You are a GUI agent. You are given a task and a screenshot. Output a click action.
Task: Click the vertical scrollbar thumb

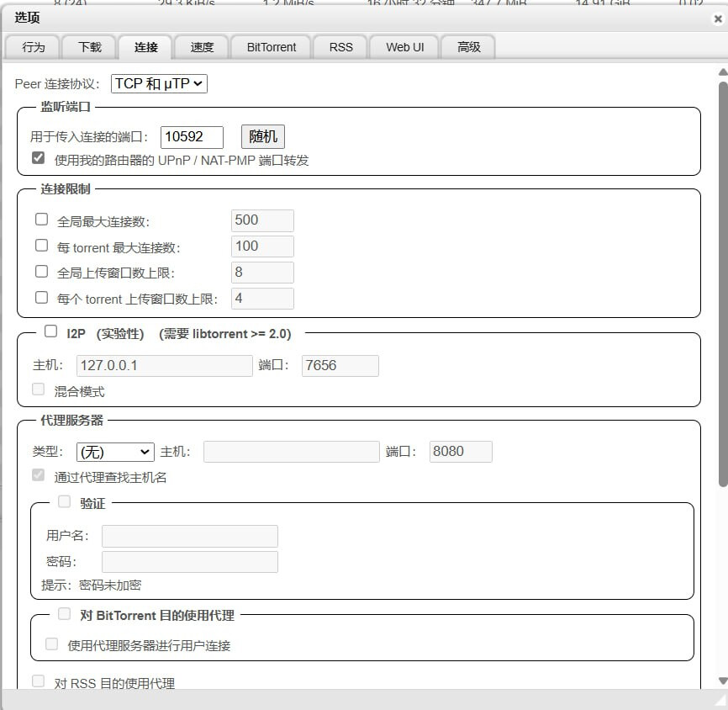click(723, 284)
